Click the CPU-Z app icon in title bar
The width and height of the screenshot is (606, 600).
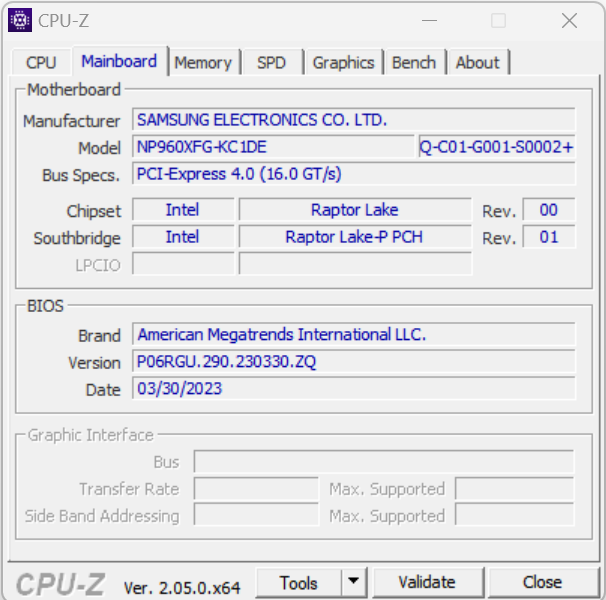20,20
